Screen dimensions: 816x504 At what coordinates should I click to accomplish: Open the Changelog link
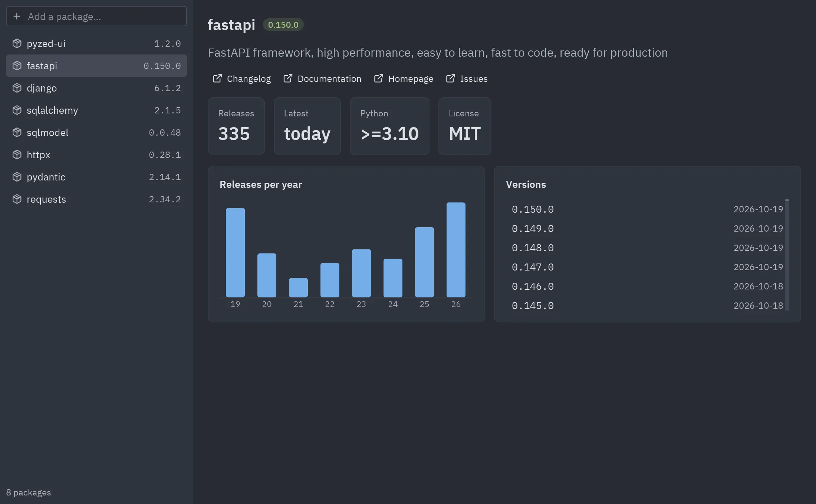tap(242, 79)
